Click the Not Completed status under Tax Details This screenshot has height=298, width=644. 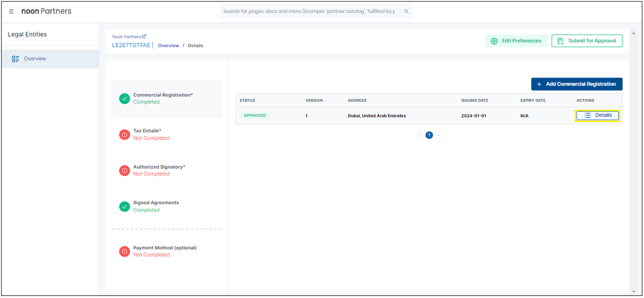coord(152,138)
